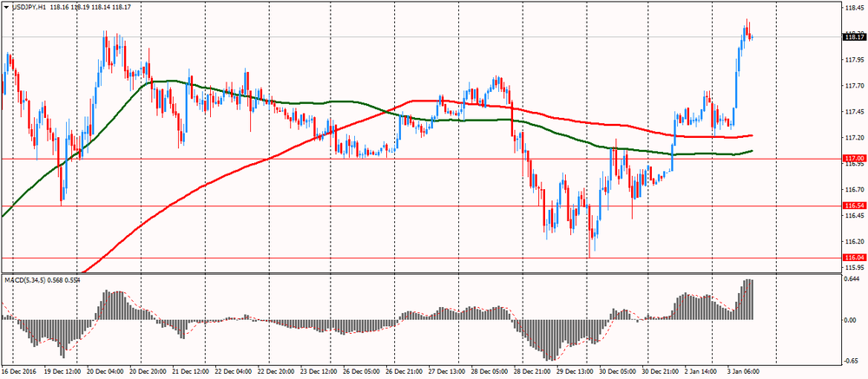Click the 0.644 MACD scale value
Image resolution: width=868 pixels, height=379 pixels.
tap(852, 279)
